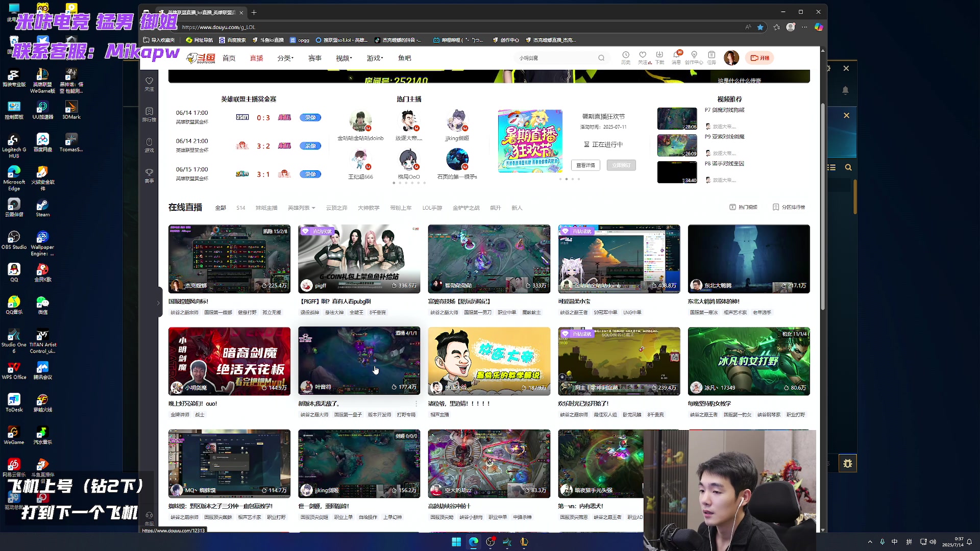Select the S14 live filter tab
Viewport: 980px width, 551px height.
click(x=241, y=208)
